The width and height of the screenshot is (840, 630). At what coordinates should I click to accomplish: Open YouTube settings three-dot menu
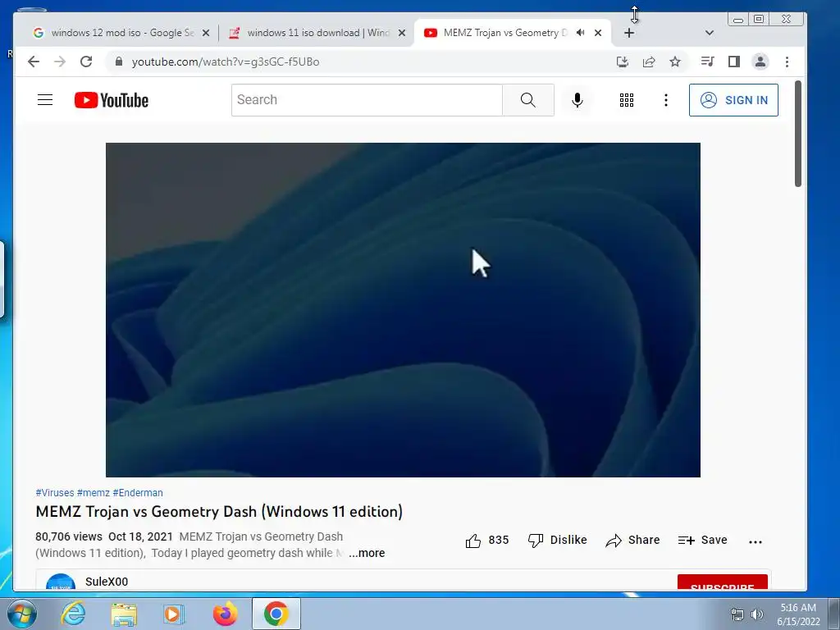[x=666, y=100]
